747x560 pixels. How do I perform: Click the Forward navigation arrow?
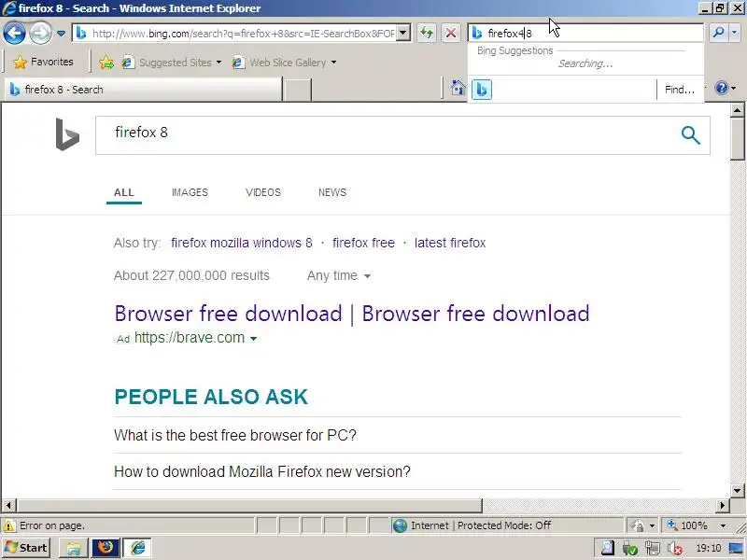pyautogui.click(x=40, y=34)
